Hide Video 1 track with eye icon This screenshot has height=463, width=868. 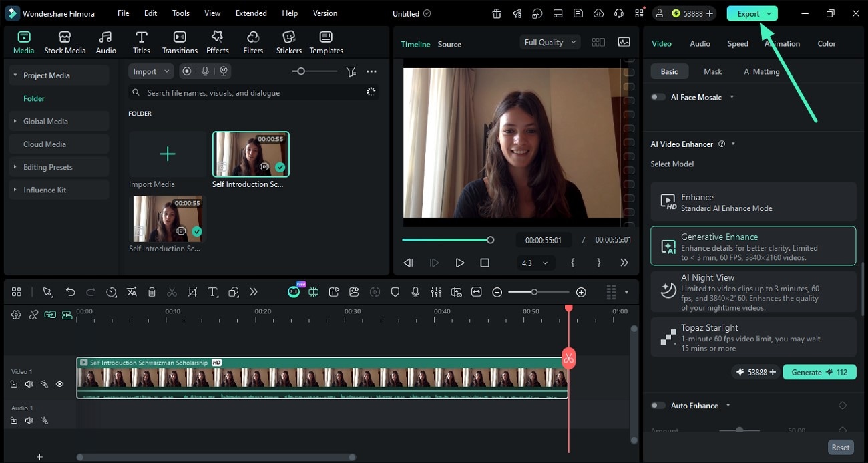coord(59,384)
